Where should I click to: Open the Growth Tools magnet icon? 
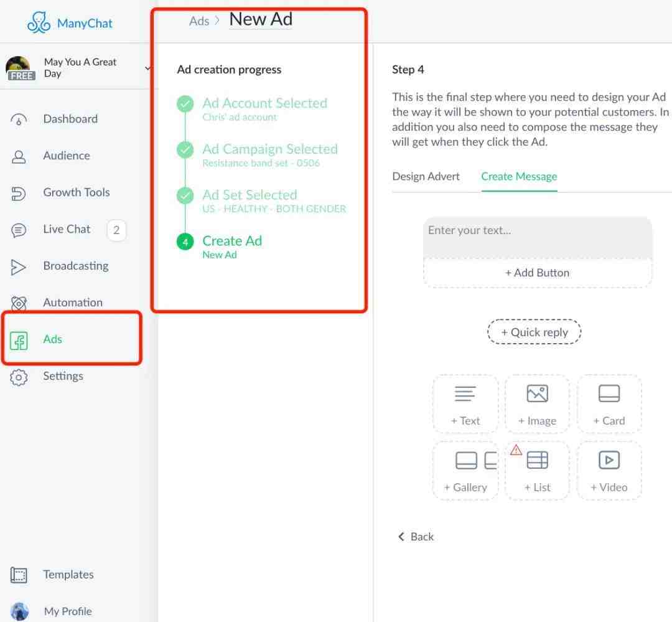coord(19,194)
